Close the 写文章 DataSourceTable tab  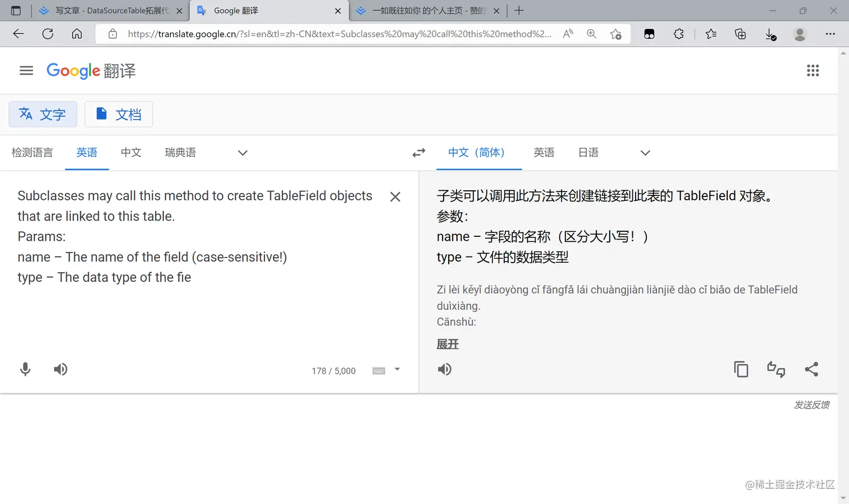(x=180, y=11)
